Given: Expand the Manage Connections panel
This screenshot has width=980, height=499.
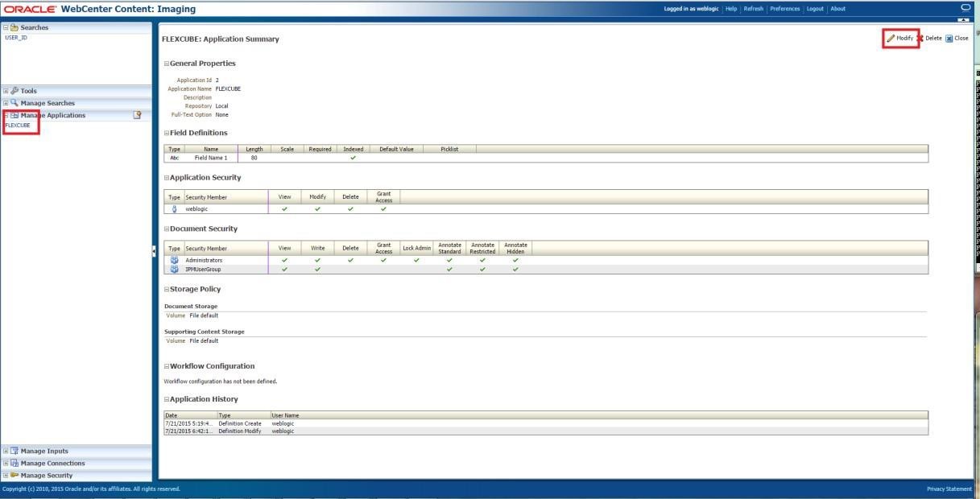Looking at the screenshot, I should (x=6, y=464).
